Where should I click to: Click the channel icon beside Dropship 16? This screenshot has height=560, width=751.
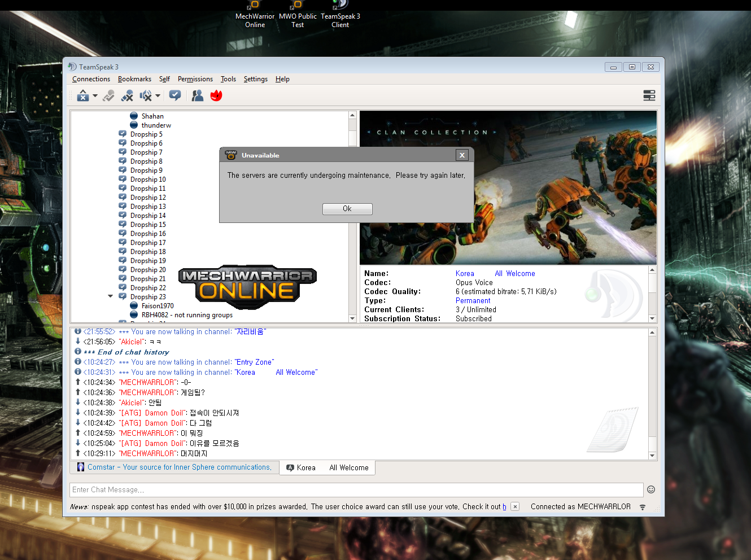coord(123,233)
